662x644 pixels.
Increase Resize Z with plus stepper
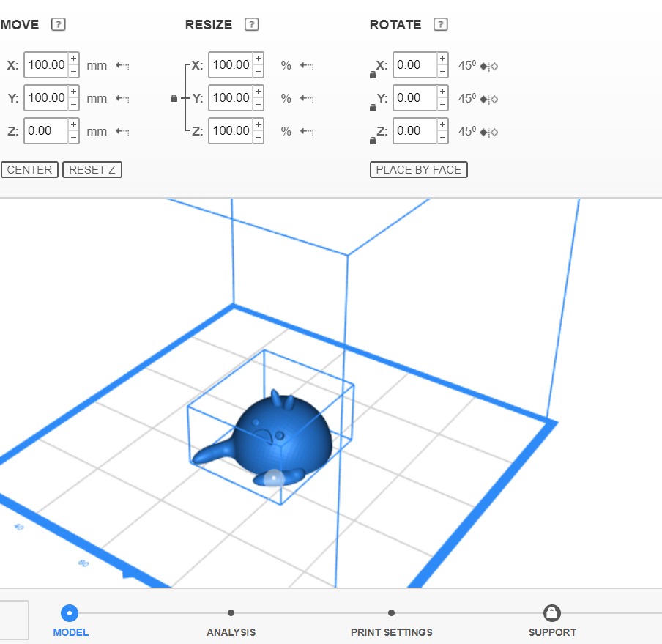(x=258, y=124)
